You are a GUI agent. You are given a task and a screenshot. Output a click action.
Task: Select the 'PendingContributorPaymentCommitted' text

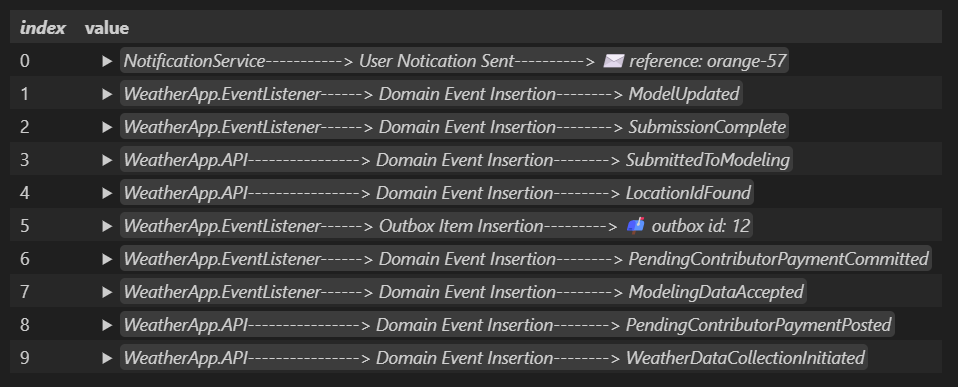pyautogui.click(x=778, y=259)
